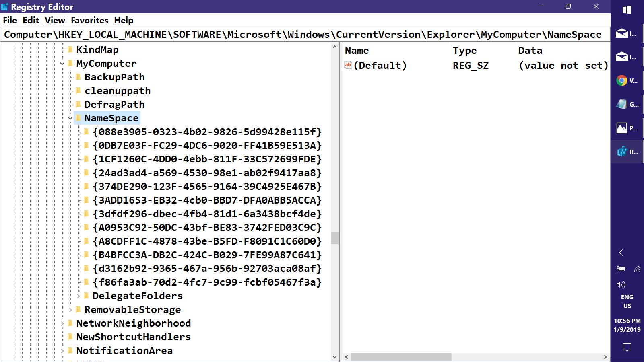Select the {24ad3ad4-a569-4530-98e1-ab02f9417aa8} key

[x=207, y=173]
